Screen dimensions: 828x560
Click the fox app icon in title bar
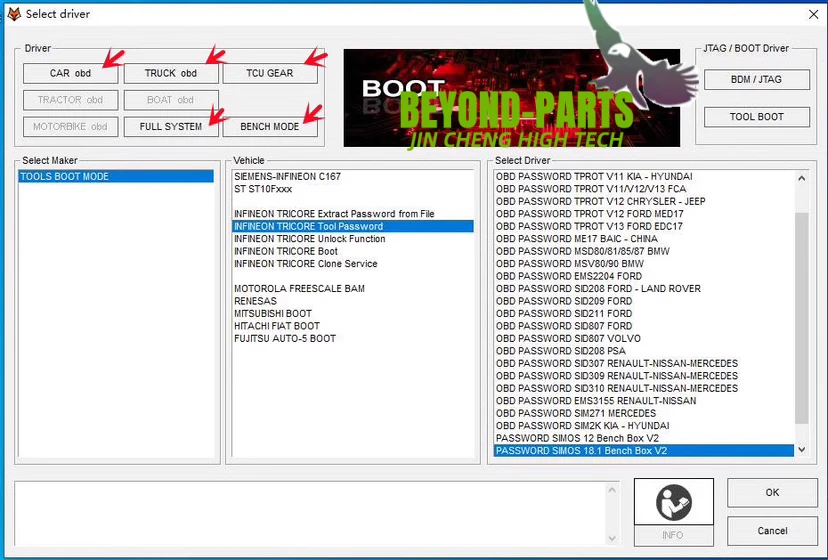tap(14, 13)
